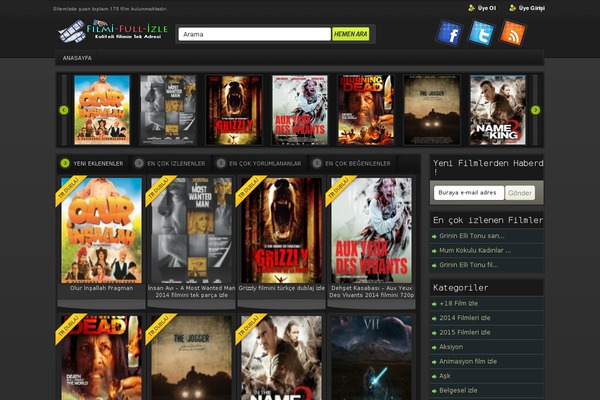Open '2015 Filmleri izle' category
The height and width of the screenshot is (400, 600).
[x=465, y=333]
